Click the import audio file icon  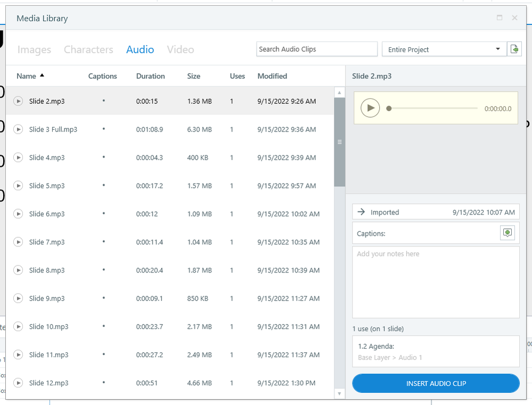point(514,49)
